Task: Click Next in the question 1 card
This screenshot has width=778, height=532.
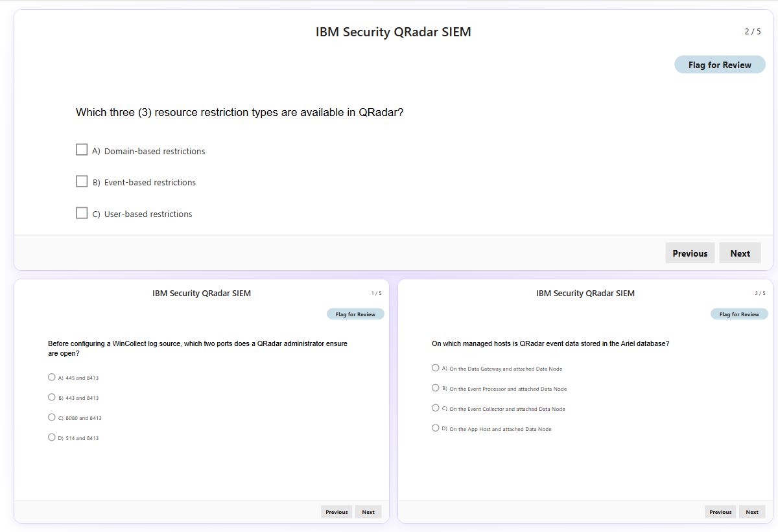Action: point(368,512)
